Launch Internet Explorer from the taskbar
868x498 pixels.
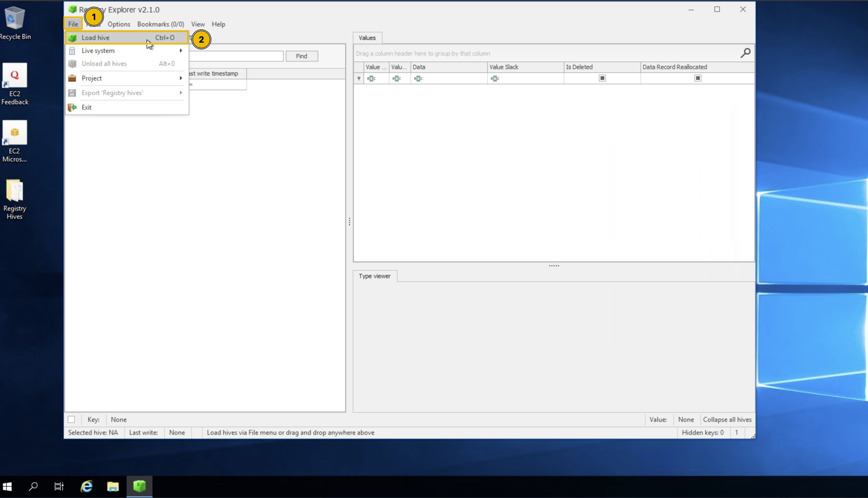[86, 486]
